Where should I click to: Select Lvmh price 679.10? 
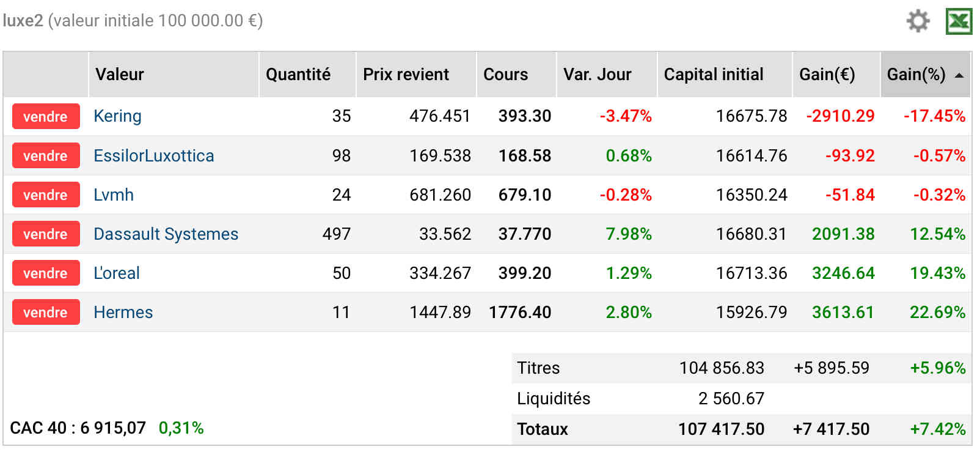[525, 195]
